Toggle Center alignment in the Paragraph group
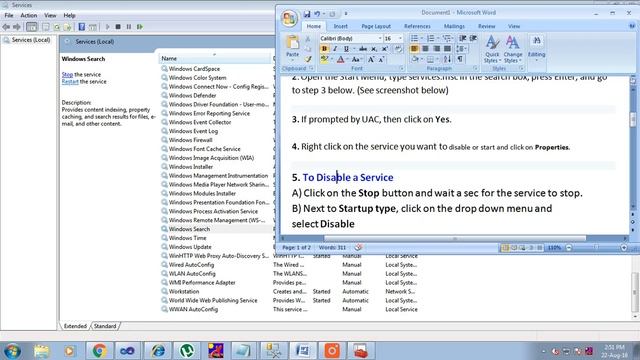640x360 pixels. click(x=425, y=49)
